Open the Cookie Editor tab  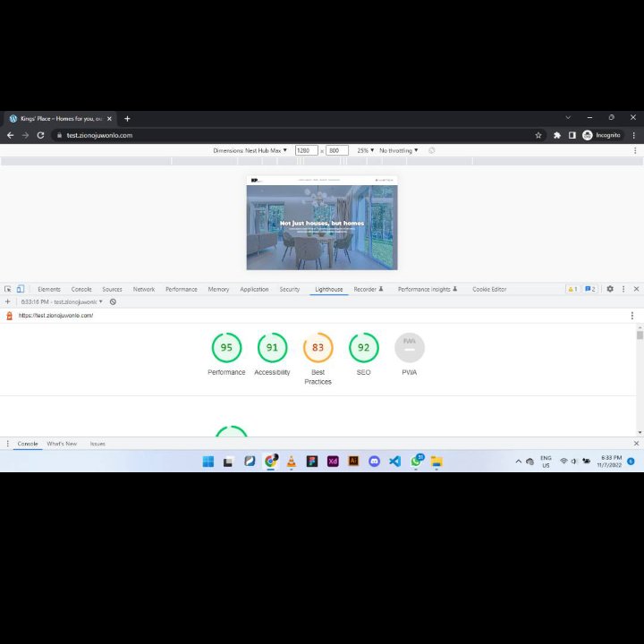[489, 290]
